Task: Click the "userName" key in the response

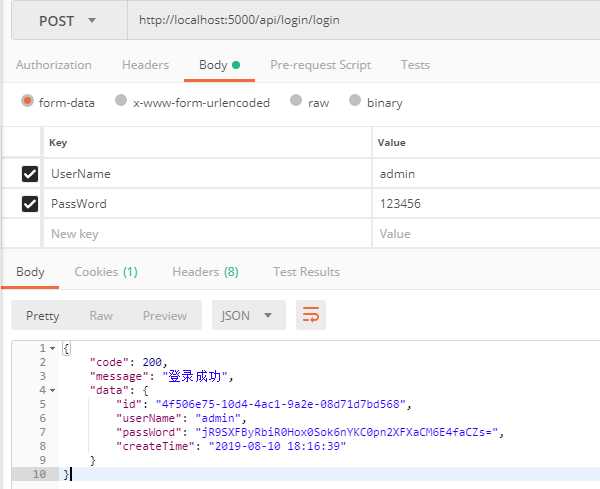Action: pyautogui.click(x=148, y=418)
